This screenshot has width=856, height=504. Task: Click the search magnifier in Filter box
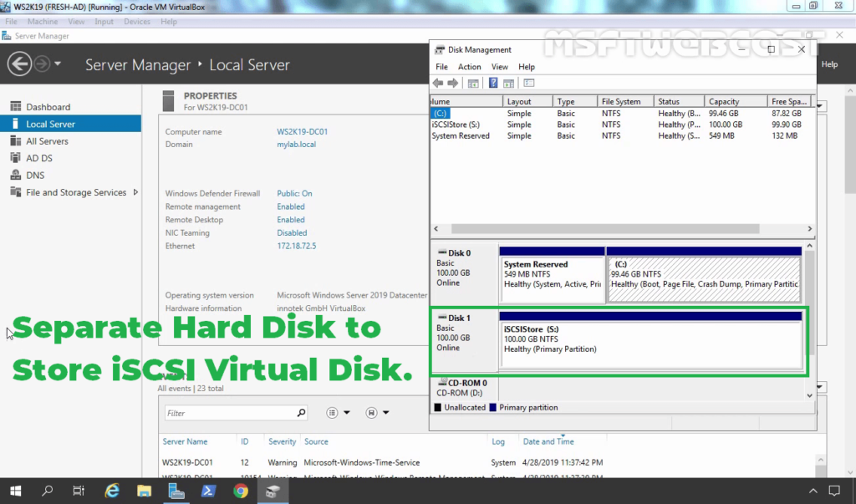(301, 413)
